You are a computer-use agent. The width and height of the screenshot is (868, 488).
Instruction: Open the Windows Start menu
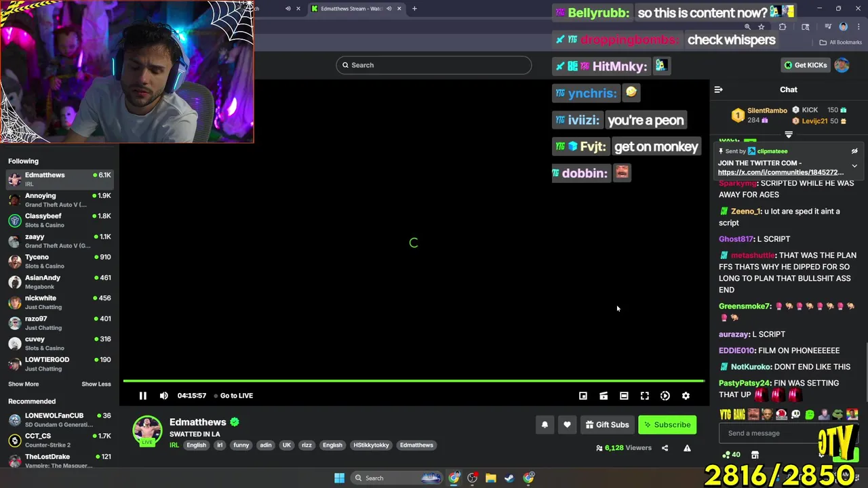click(x=339, y=478)
